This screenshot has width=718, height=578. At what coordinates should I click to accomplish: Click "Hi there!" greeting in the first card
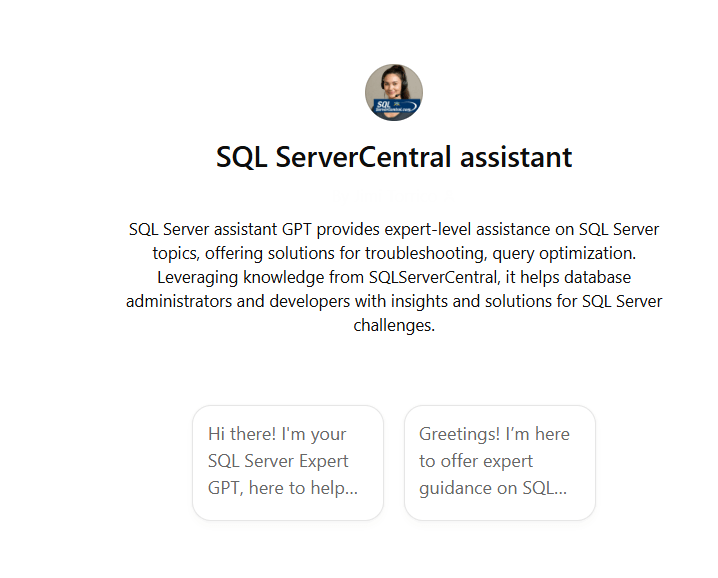pos(242,434)
